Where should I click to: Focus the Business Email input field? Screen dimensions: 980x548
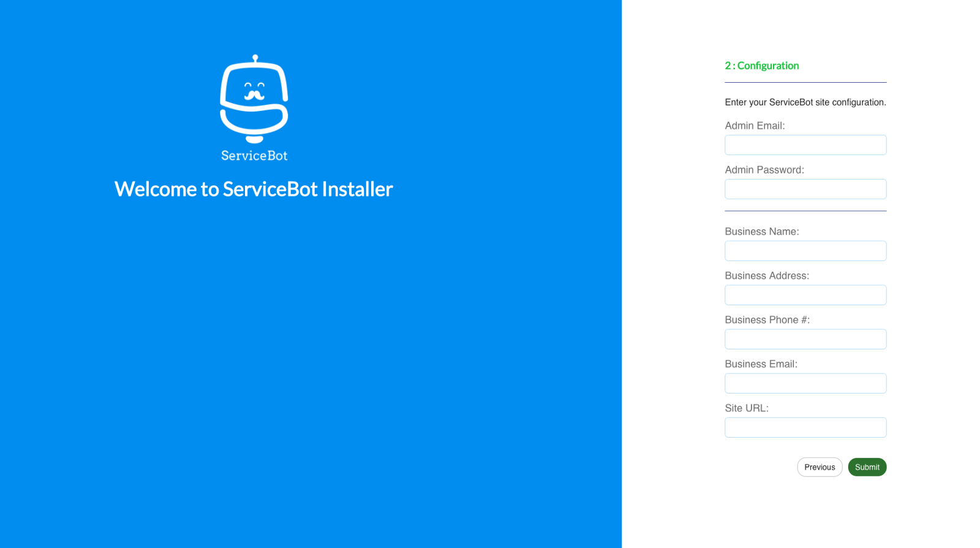[x=805, y=383]
